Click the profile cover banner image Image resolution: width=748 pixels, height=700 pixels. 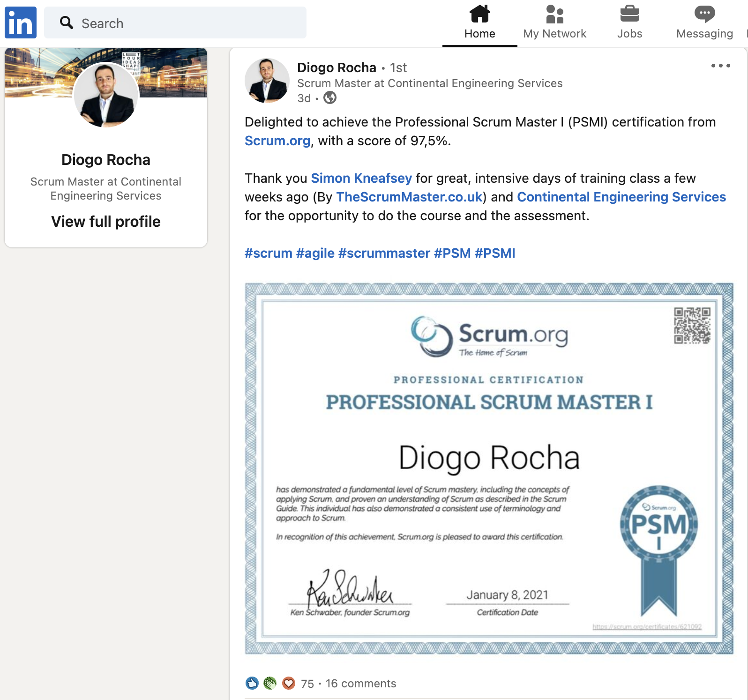(x=106, y=73)
